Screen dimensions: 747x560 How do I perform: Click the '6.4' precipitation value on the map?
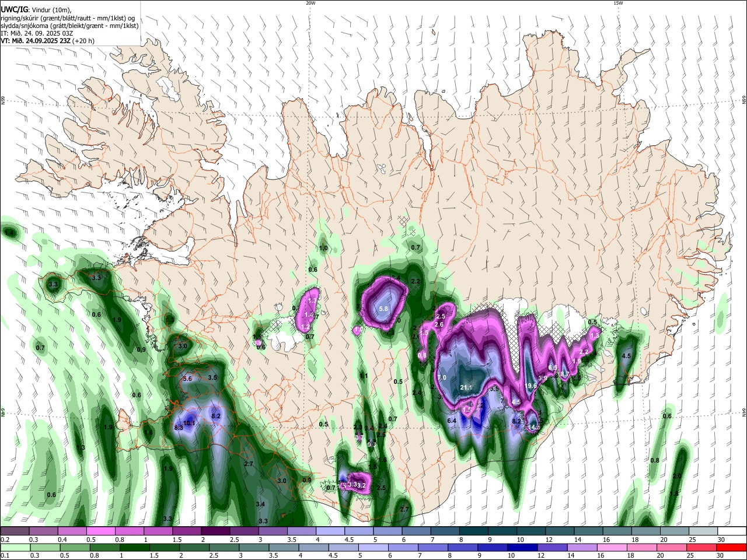[452, 421]
